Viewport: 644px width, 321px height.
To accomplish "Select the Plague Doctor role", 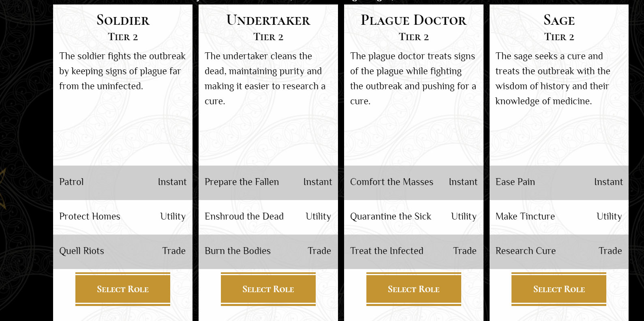I will [x=414, y=289].
